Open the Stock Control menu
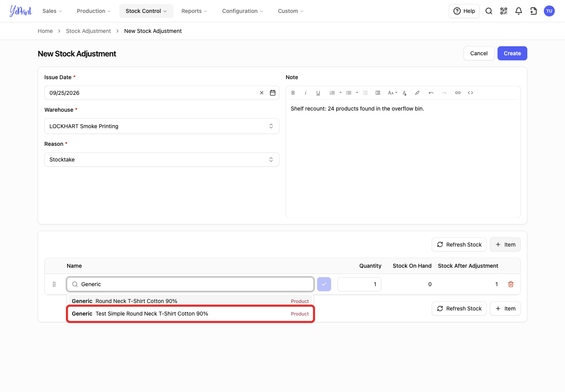Image resolution: width=565 pixels, height=392 pixels. click(x=146, y=11)
